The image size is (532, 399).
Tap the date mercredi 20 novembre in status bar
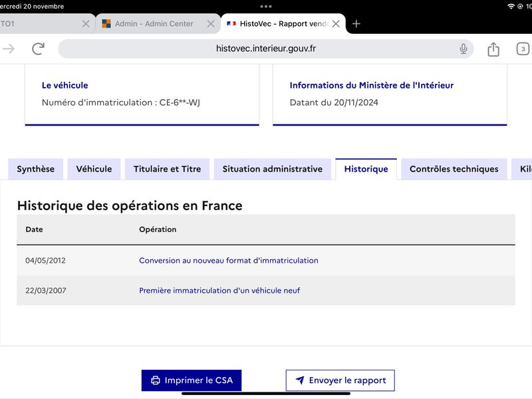[32, 6]
